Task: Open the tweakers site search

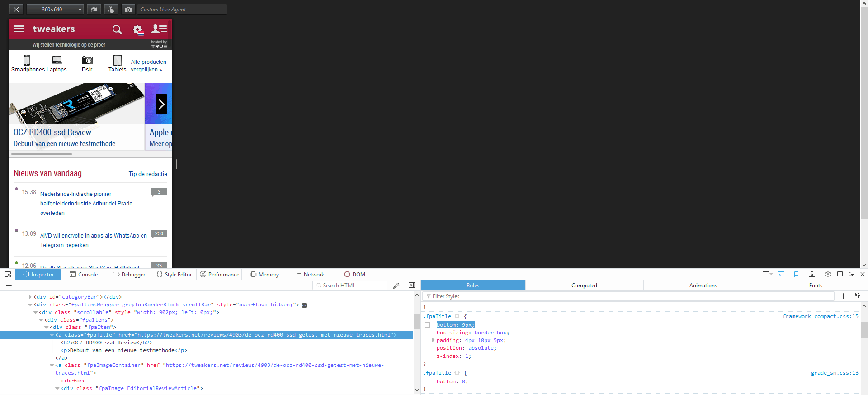Action: pyautogui.click(x=117, y=29)
